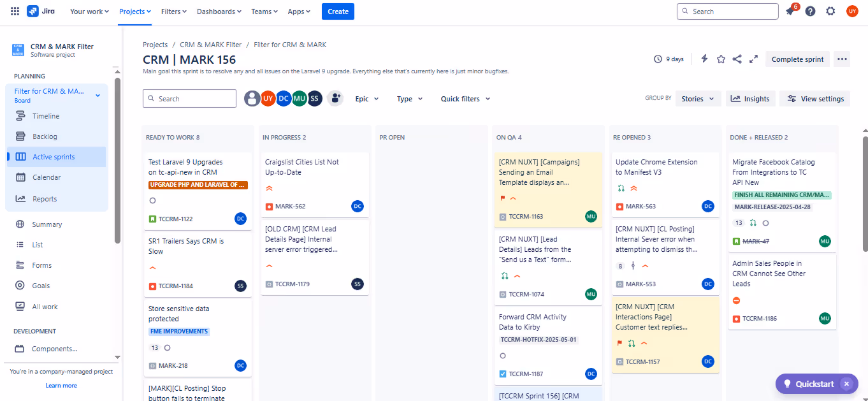Expand the Your work menu

pos(89,11)
